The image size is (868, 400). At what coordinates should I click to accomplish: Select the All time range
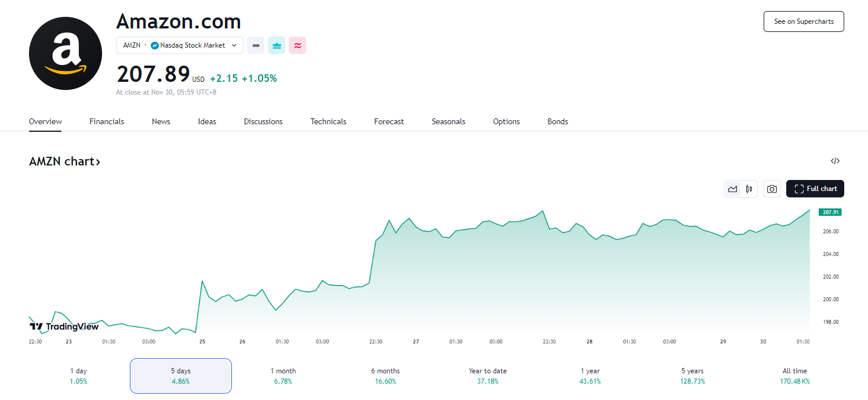click(794, 376)
